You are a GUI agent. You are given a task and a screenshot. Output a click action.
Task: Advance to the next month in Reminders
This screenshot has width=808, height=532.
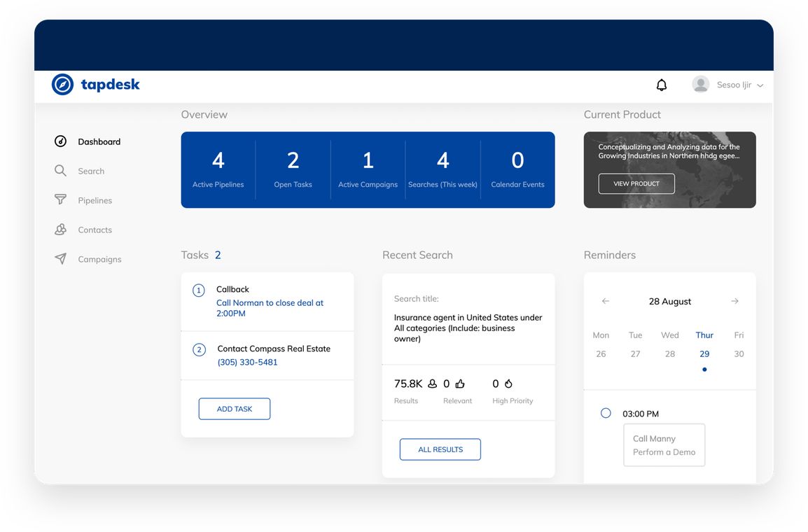pyautogui.click(x=734, y=301)
